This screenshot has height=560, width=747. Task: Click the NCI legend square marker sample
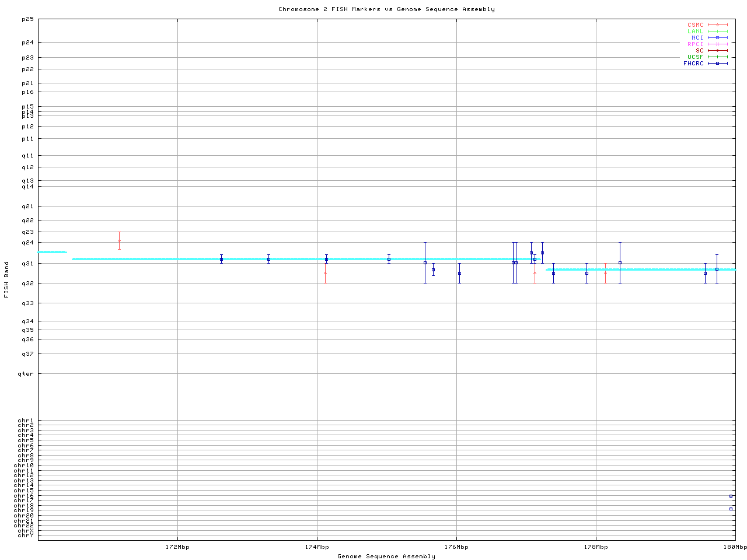[x=717, y=37]
